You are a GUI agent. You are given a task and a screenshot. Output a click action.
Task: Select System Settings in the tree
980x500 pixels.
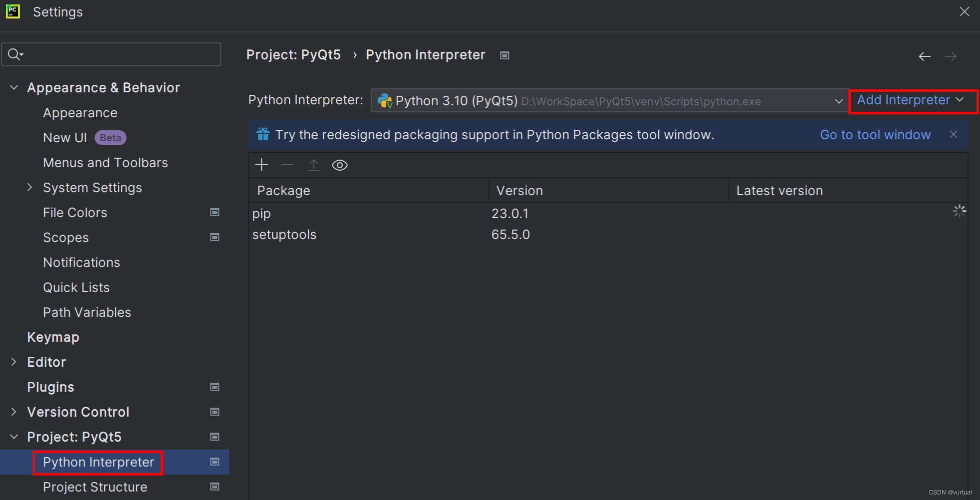click(x=92, y=188)
